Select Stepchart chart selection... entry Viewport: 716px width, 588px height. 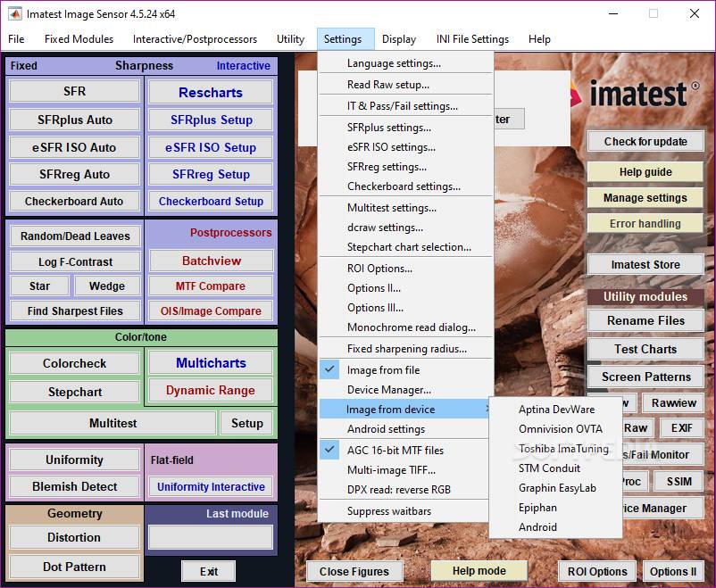[x=405, y=247]
